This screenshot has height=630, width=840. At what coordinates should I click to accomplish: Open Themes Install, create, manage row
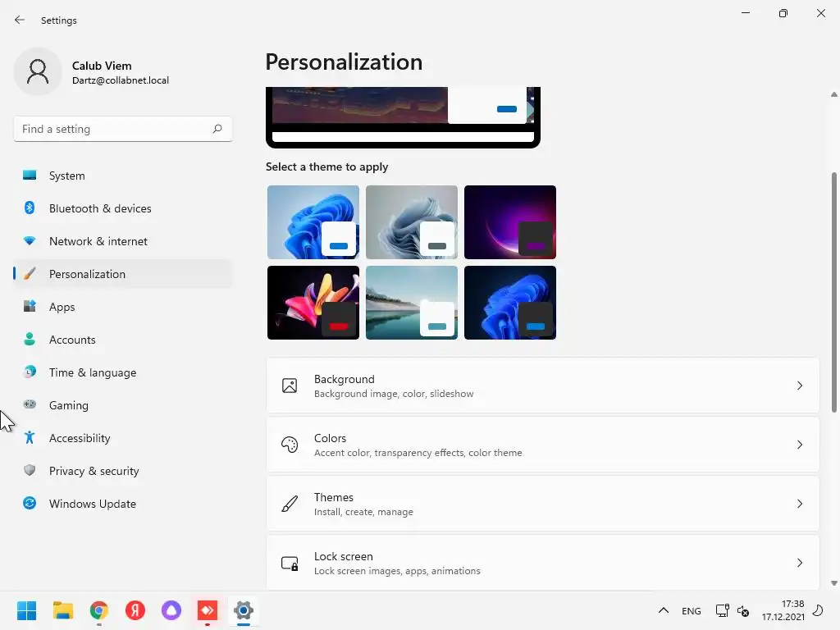[x=543, y=504]
